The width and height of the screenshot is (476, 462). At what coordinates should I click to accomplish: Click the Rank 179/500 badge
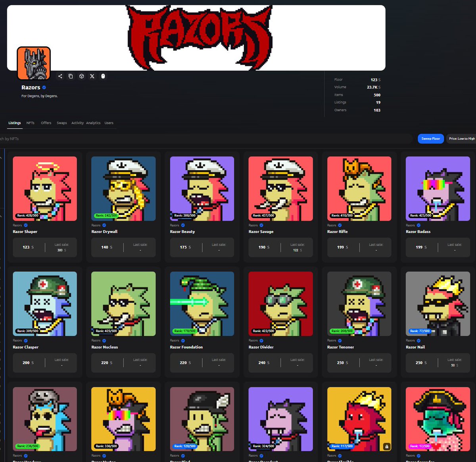185,331
